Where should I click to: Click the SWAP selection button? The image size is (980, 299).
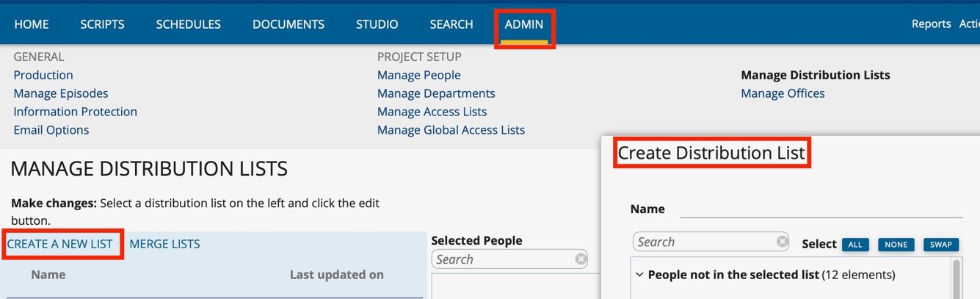[941, 245]
